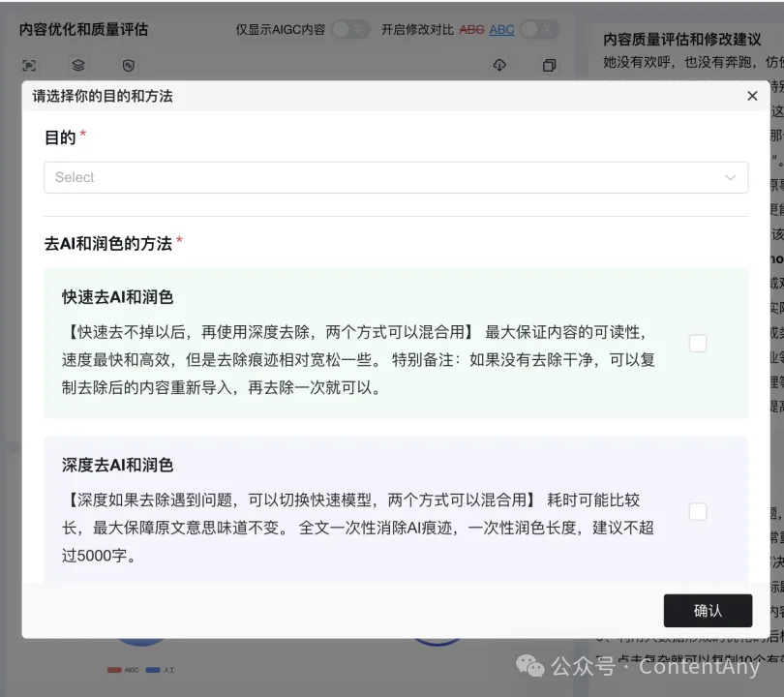Image resolution: width=784 pixels, height=697 pixels.
Task: Click the scan frame icon in toolbar
Action: point(29,66)
